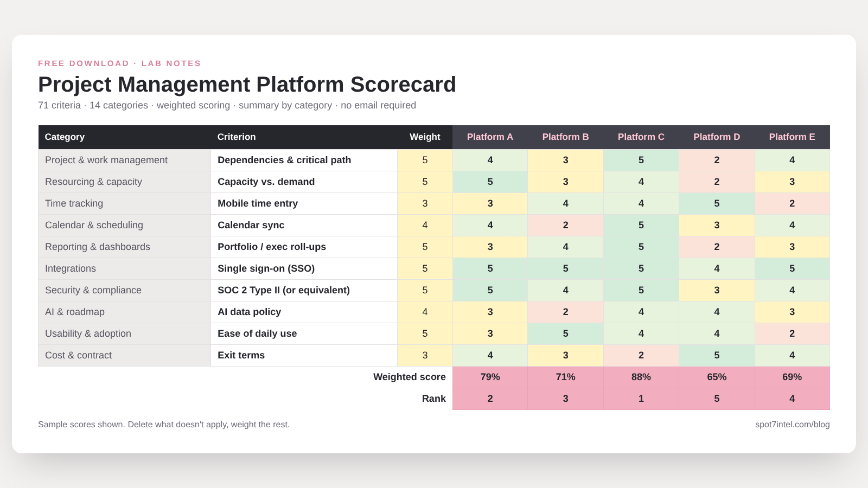
Task: Select the Calendar sync criterion
Action: [x=304, y=225]
